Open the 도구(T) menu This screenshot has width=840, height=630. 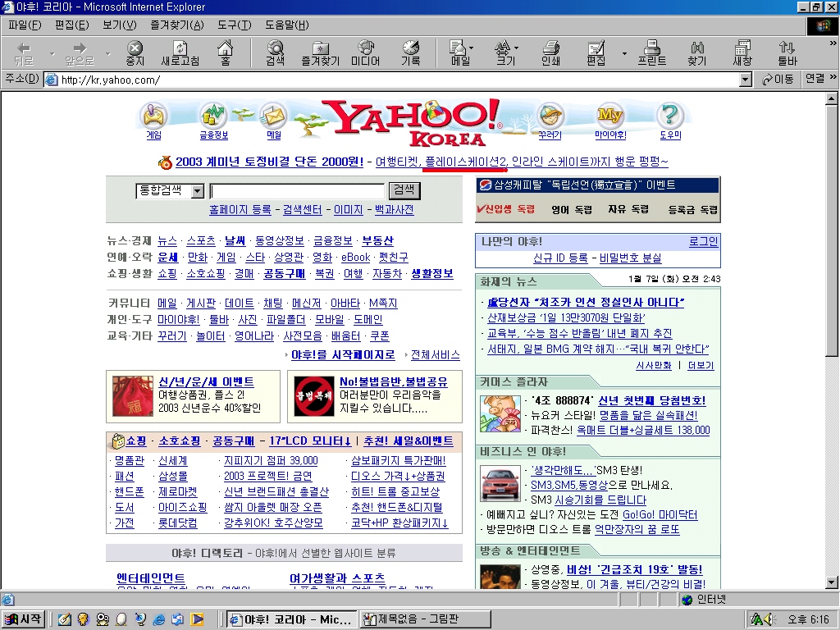(x=234, y=25)
